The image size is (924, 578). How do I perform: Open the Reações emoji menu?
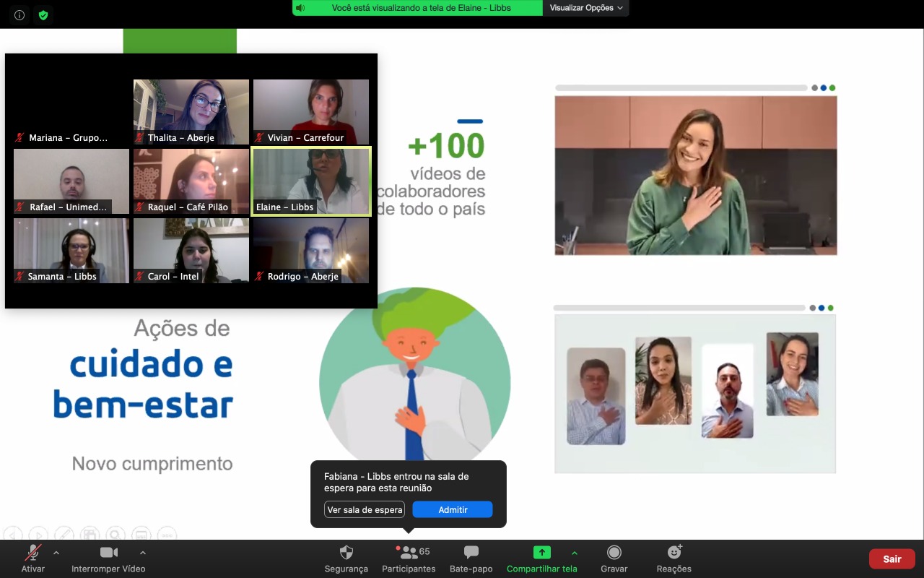click(x=674, y=553)
